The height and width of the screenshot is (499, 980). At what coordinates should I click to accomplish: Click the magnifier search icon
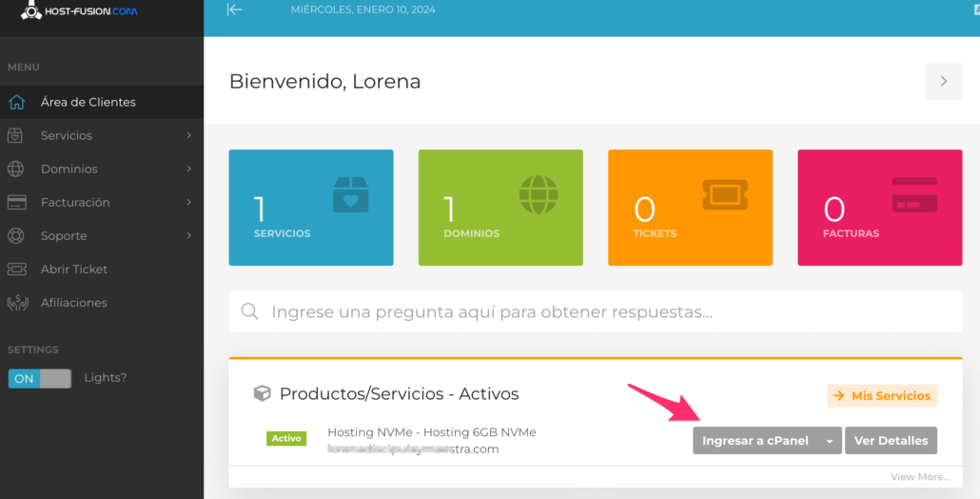[x=250, y=311]
